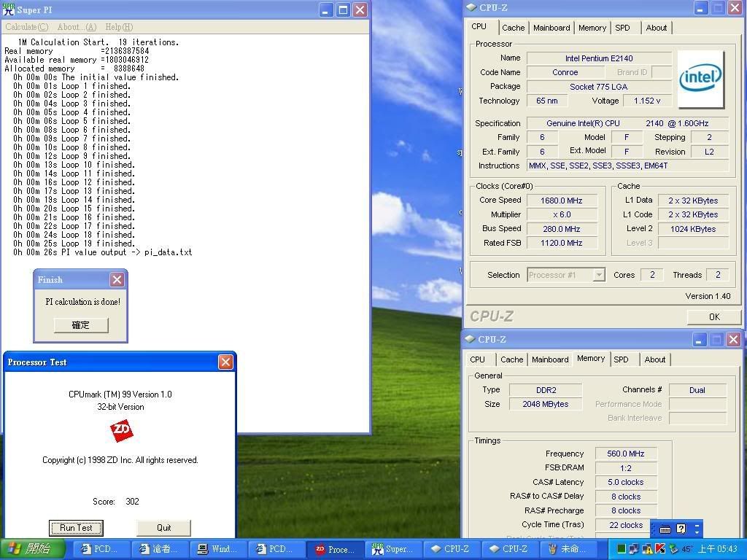Open the Windows Start menu
747x560 pixels.
(x=34, y=549)
